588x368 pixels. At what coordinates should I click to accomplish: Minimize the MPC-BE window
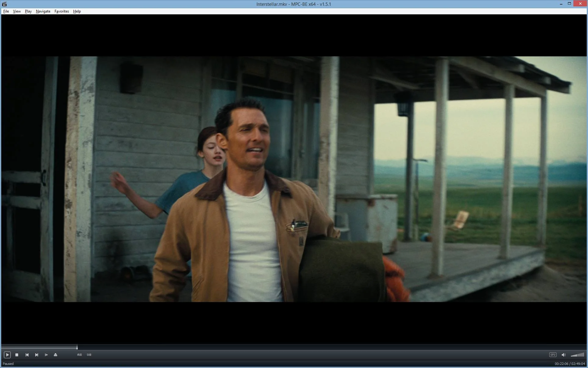tap(561, 4)
